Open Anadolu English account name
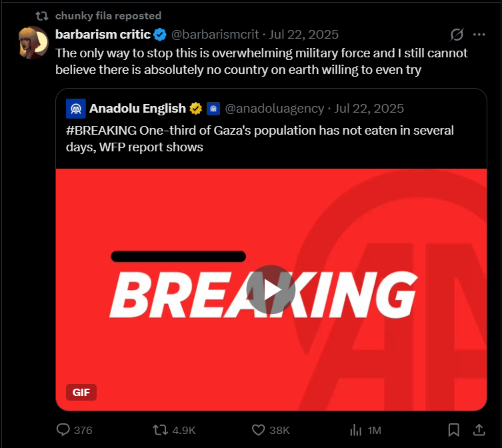 [137, 108]
